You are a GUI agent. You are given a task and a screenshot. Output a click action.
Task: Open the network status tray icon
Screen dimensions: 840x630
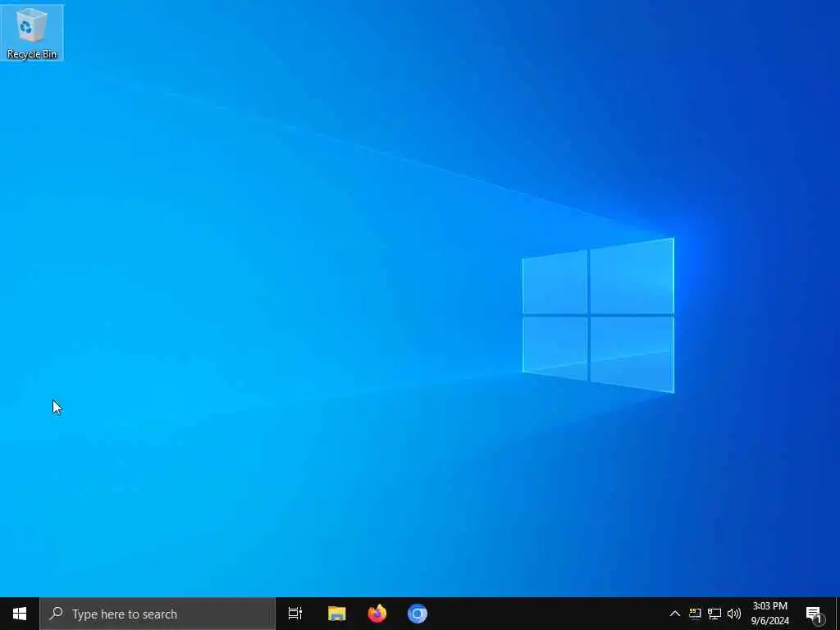tap(714, 614)
